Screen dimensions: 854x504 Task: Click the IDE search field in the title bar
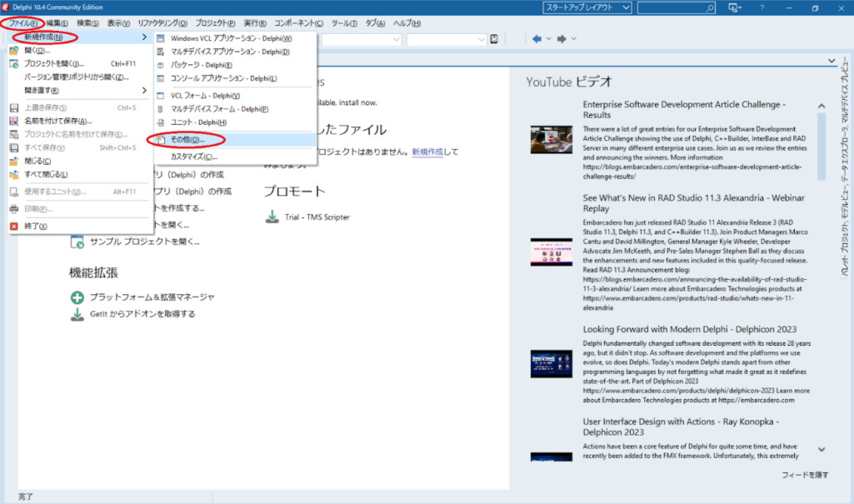pos(677,7)
